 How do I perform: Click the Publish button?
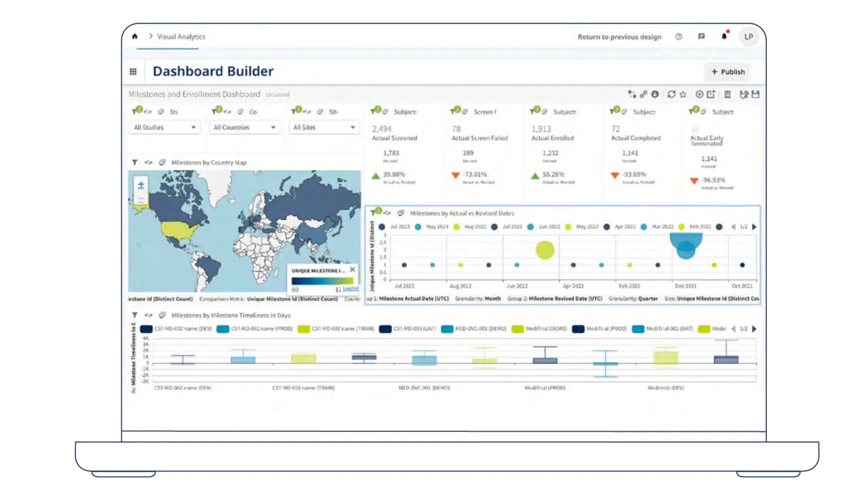[x=727, y=72]
